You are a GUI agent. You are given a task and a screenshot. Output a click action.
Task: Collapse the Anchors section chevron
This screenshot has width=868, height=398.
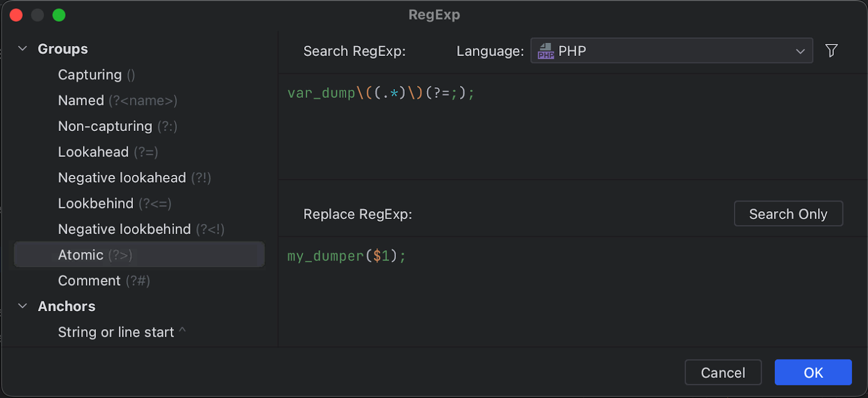click(x=23, y=306)
